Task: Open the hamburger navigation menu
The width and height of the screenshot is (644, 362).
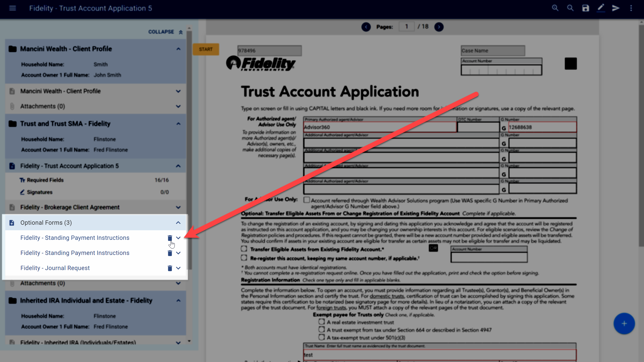Action: pos(12,8)
